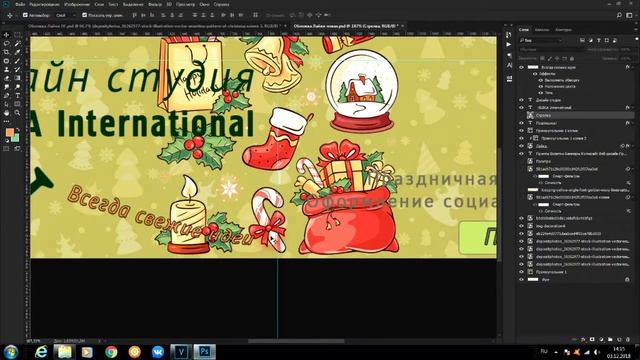
Task: Select the Zoom tool
Action: [x=17, y=113]
